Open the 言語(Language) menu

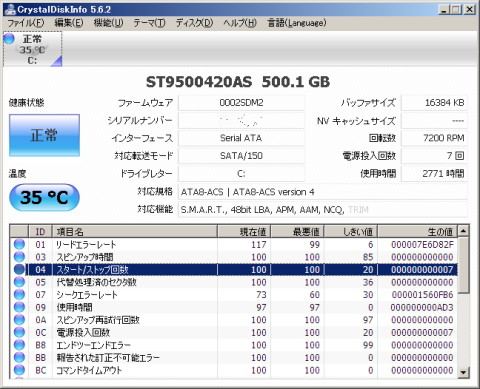297,23
